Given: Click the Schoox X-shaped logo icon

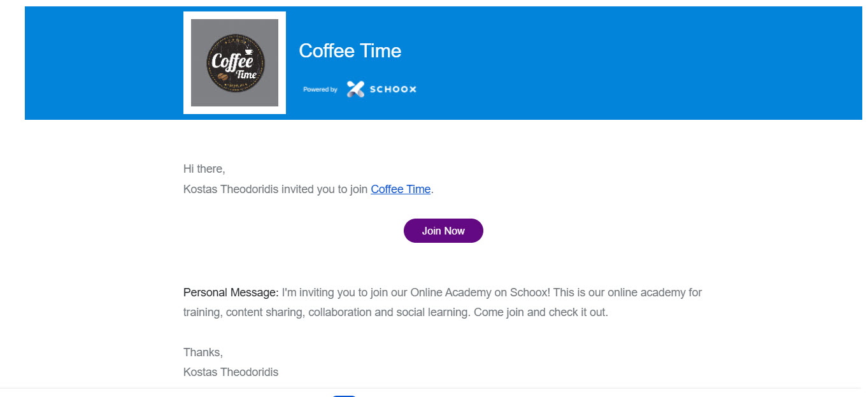Looking at the screenshot, I should click(x=355, y=89).
